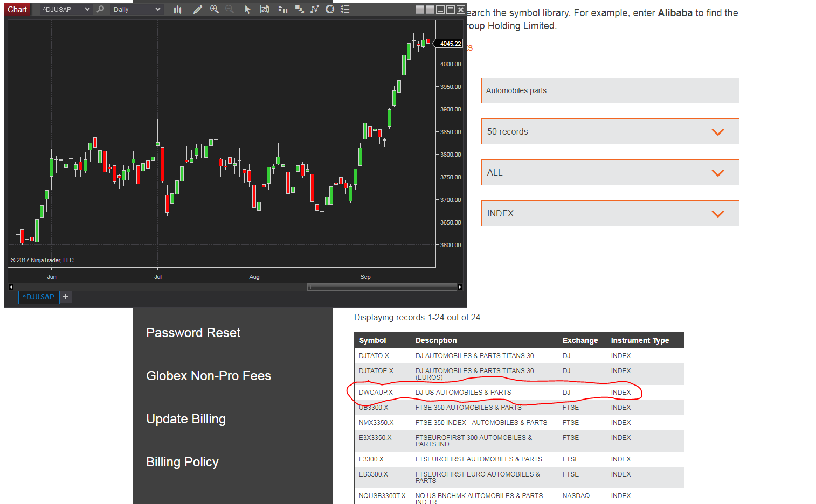Screen dimensions: 816x504
Task: Click the Displaying records 1-24 out of 24 text
Action: coord(417,318)
